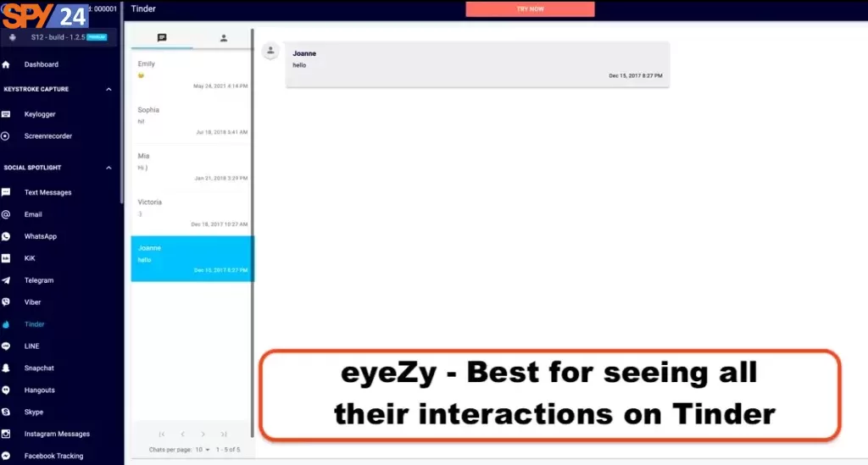Click the Screenrecorder record icon
The height and width of the screenshot is (465, 868).
pyautogui.click(x=6, y=136)
